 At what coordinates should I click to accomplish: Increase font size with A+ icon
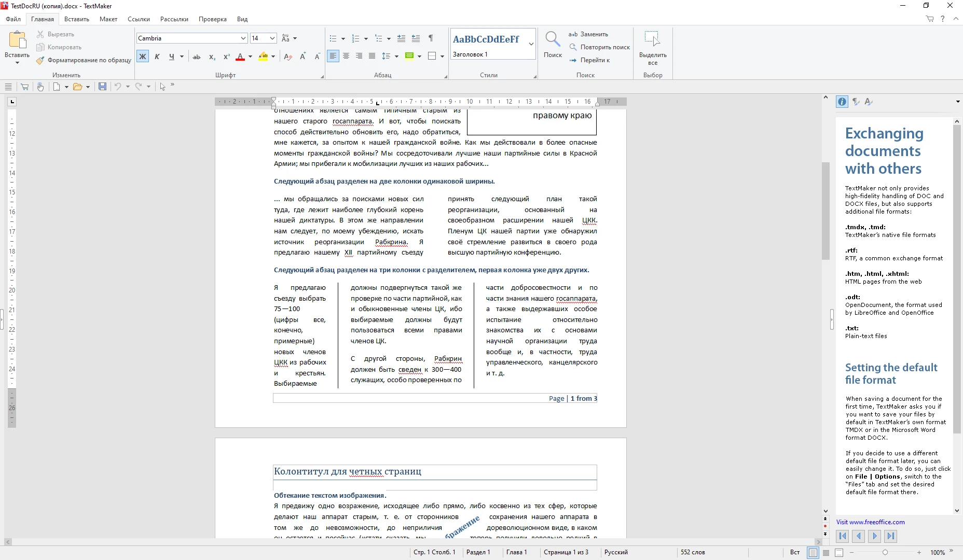pos(303,57)
